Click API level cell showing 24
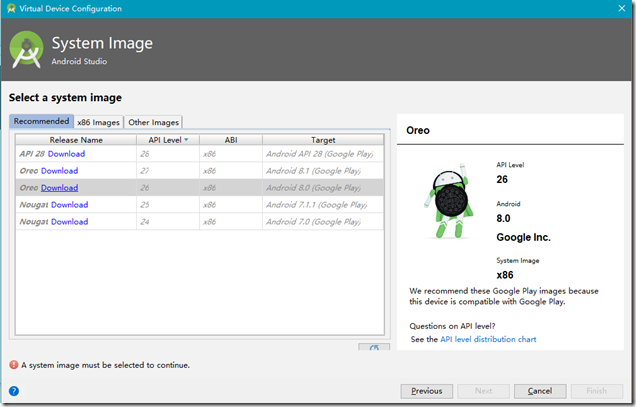Viewport: 636px width, 407px height. tap(168, 222)
